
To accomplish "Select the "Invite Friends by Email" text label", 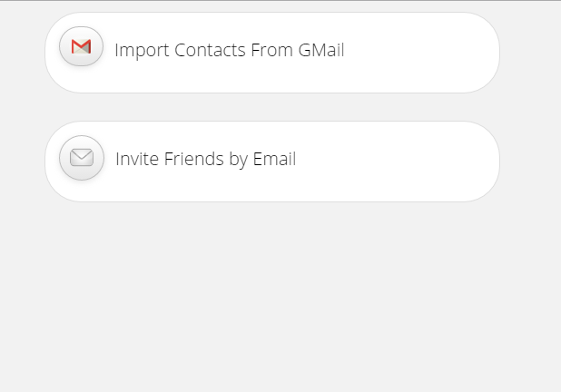I will pos(205,160).
